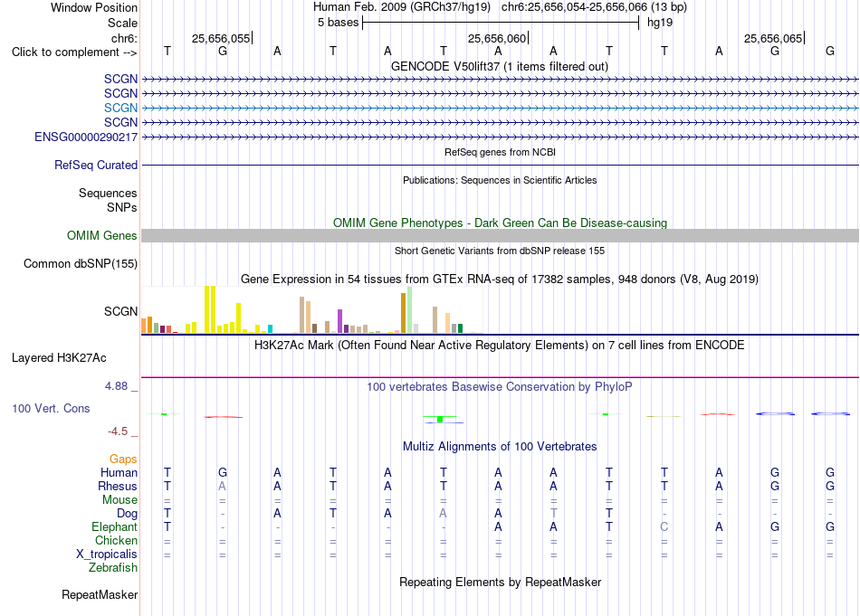Click the SNPs track label
Viewport: 860px width, 616px height.
point(122,208)
